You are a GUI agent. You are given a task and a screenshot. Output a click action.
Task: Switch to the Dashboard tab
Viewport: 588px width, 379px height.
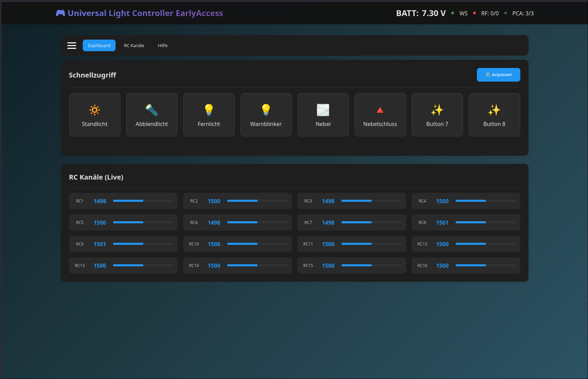99,45
